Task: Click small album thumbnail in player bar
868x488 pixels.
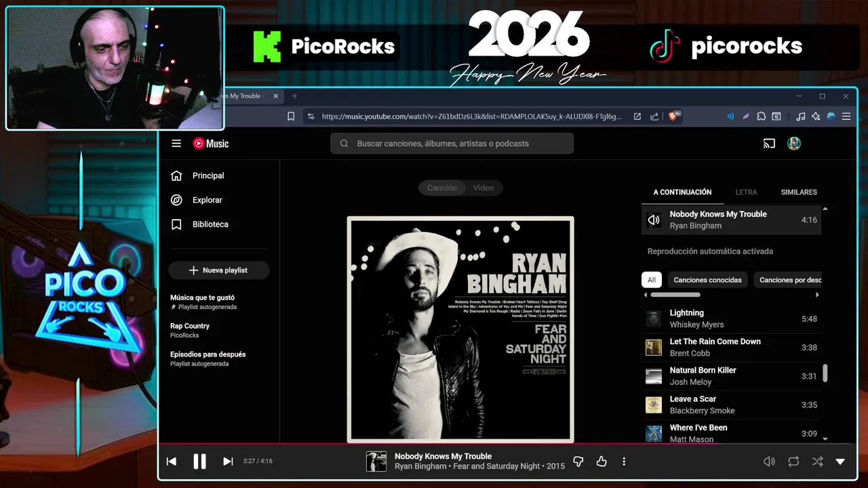Action: click(376, 462)
